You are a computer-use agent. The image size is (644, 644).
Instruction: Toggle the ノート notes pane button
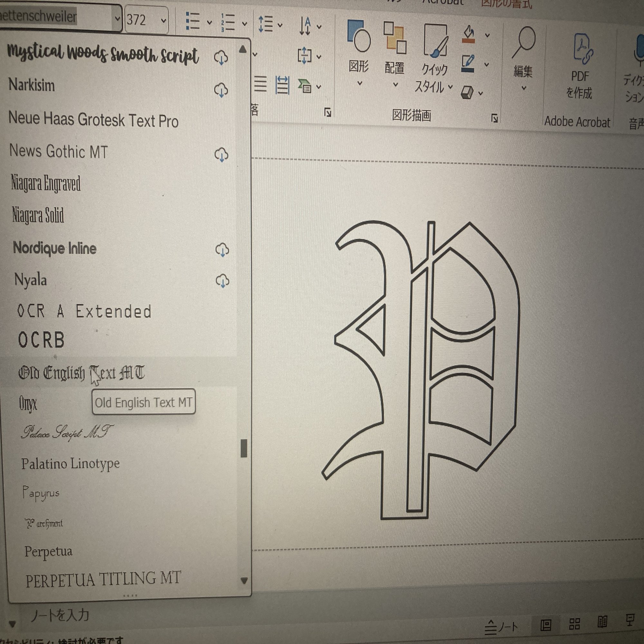(x=501, y=627)
